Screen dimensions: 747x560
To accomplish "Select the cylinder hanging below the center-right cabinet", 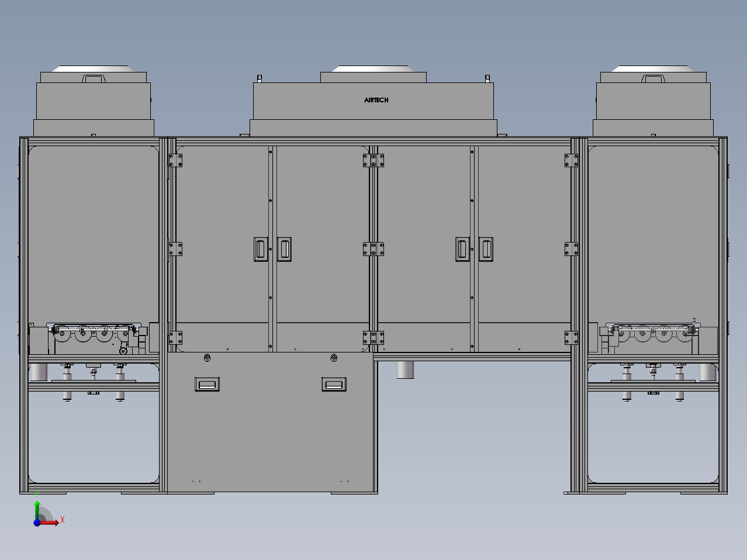I will [x=405, y=369].
